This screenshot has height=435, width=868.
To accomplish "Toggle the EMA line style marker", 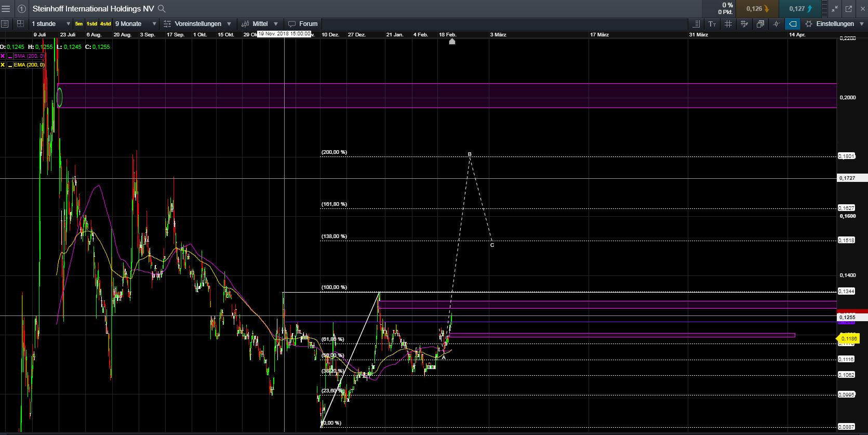I will coord(10,65).
